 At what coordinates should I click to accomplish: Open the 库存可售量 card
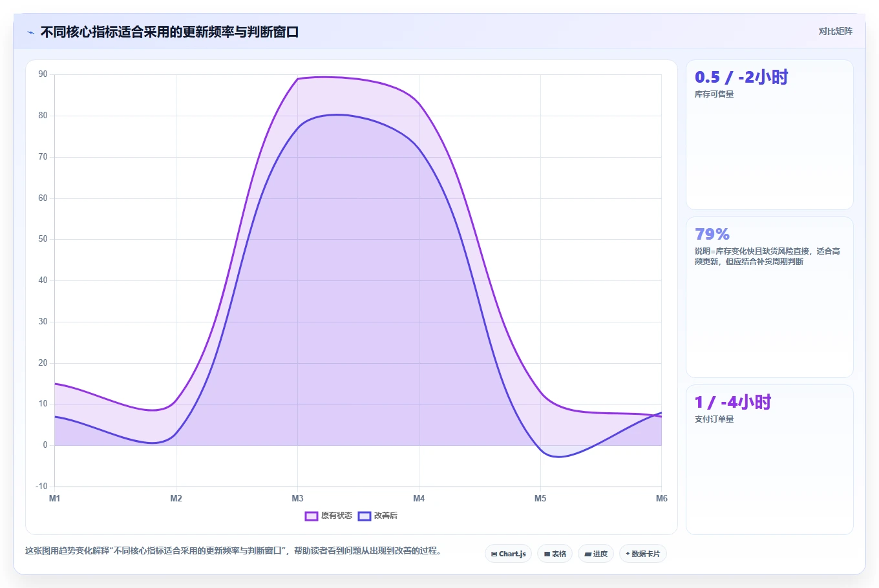pyautogui.click(x=770, y=134)
